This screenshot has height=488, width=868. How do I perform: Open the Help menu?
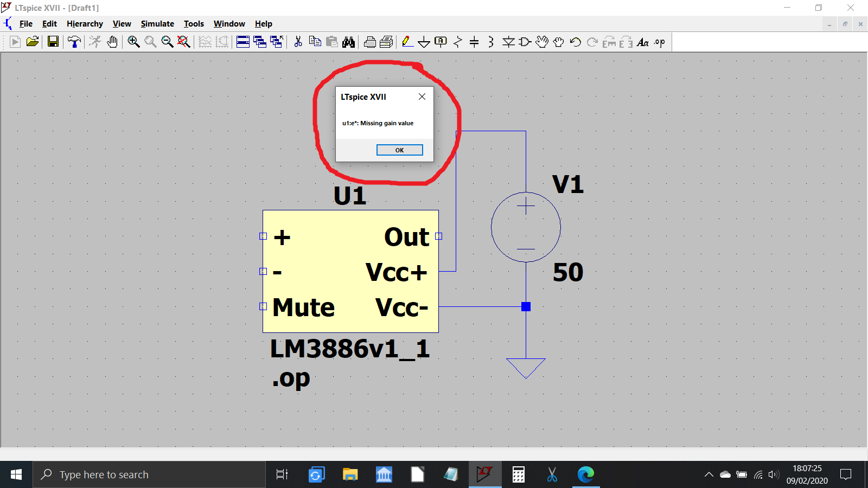tap(263, 24)
